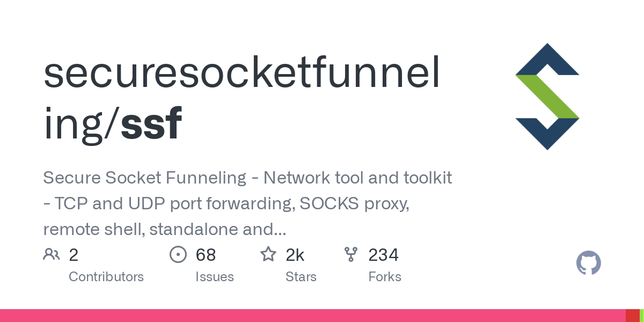Click the GitHub Octocat logo
The height and width of the screenshot is (322, 644).
click(x=588, y=264)
